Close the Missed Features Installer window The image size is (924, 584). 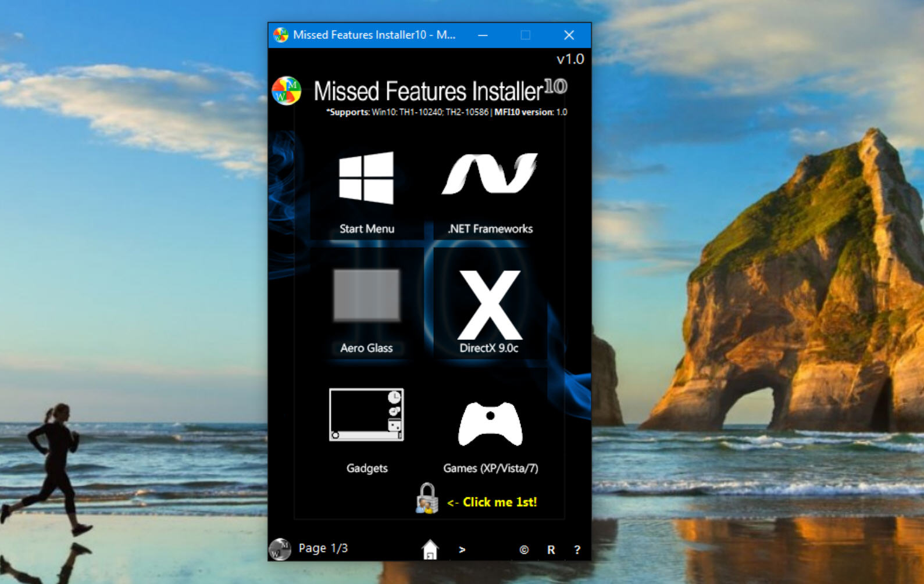(569, 35)
